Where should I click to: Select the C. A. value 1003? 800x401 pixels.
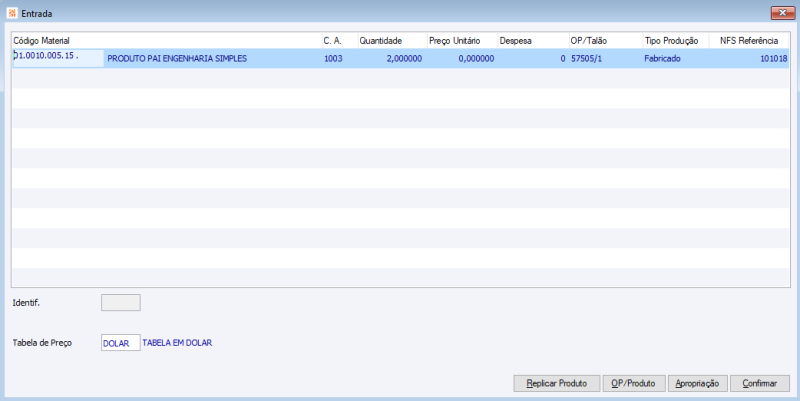click(339, 59)
